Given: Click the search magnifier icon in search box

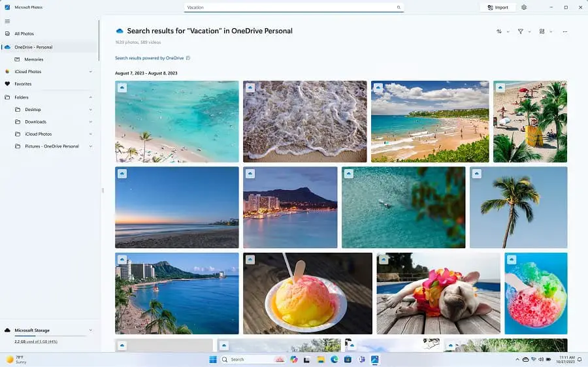Looking at the screenshot, I should [x=399, y=8].
